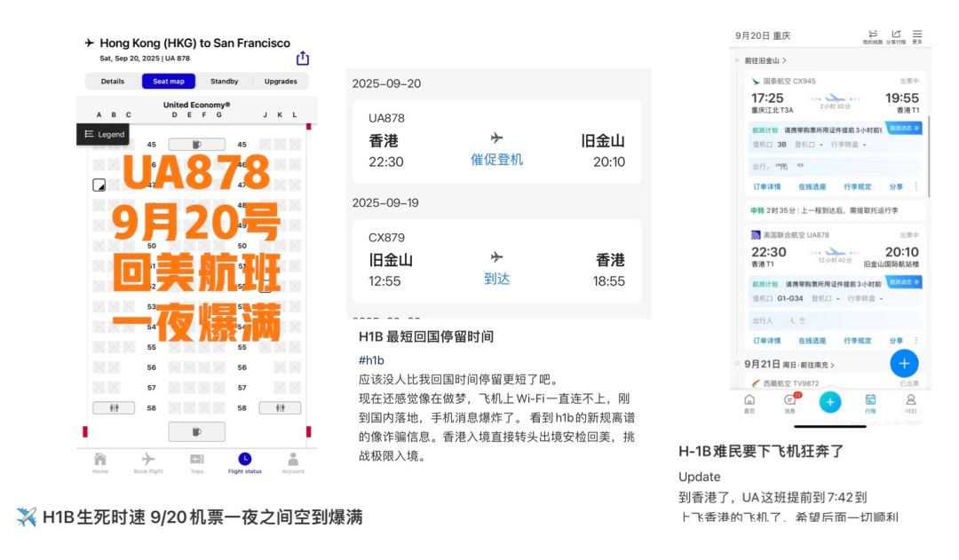959x560 pixels.
Task: Select the Book flight airplane icon
Action: (x=148, y=459)
